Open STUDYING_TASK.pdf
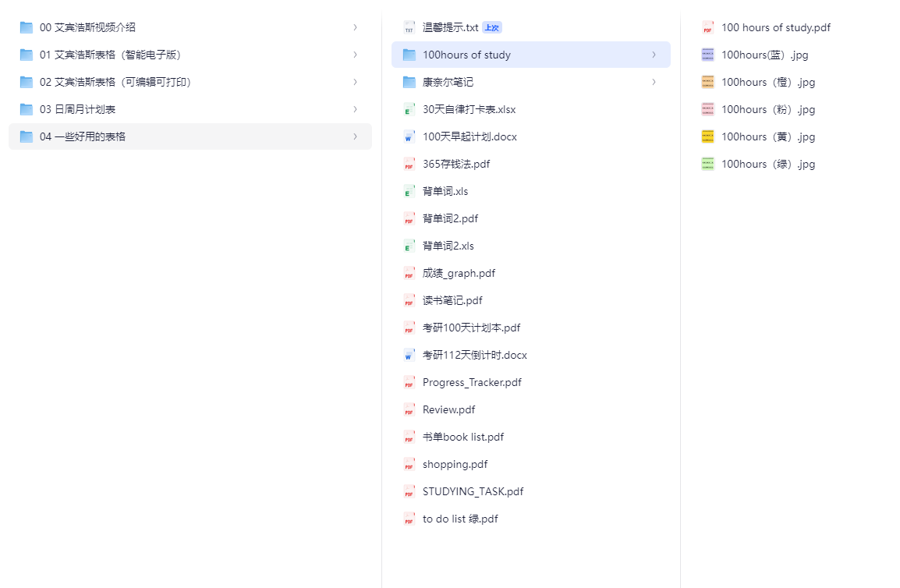 tap(472, 491)
